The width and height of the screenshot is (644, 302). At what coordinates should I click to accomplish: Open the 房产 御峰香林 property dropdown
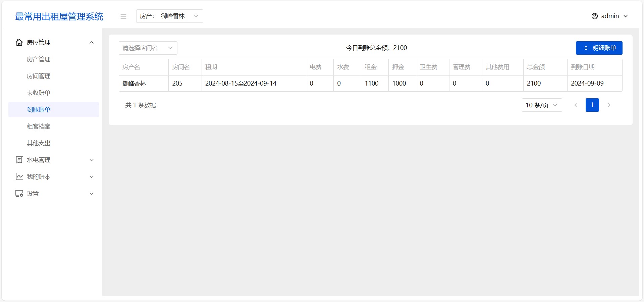coord(170,16)
